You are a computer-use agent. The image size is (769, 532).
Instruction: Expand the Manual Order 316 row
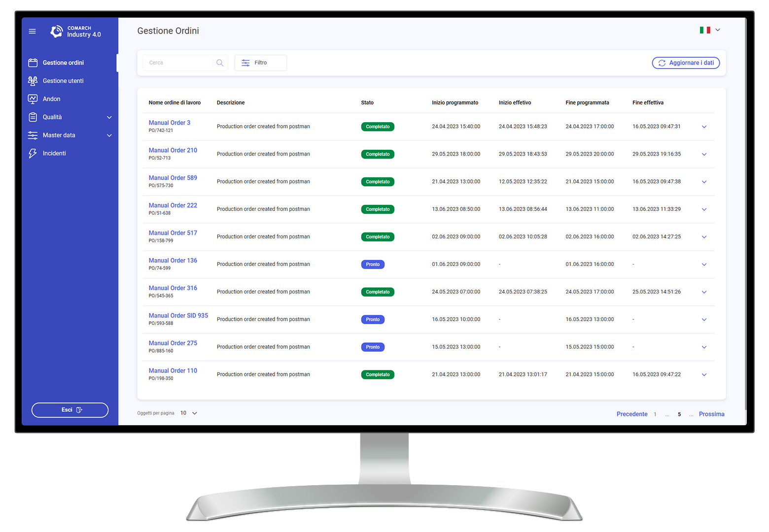[704, 292]
